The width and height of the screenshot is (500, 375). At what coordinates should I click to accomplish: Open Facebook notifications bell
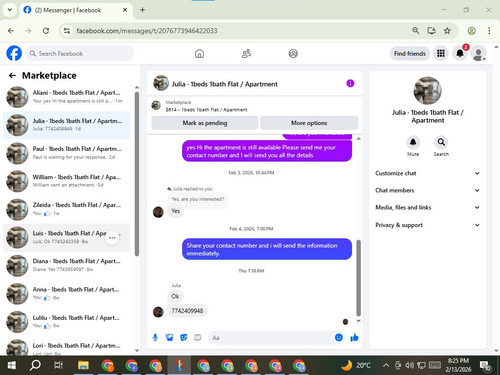pyautogui.click(x=460, y=53)
